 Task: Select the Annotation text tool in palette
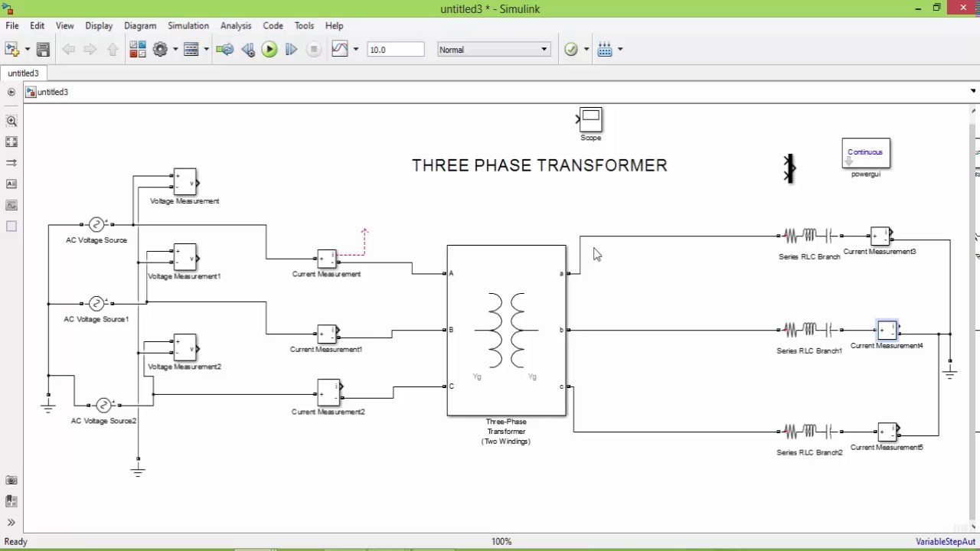click(x=11, y=184)
